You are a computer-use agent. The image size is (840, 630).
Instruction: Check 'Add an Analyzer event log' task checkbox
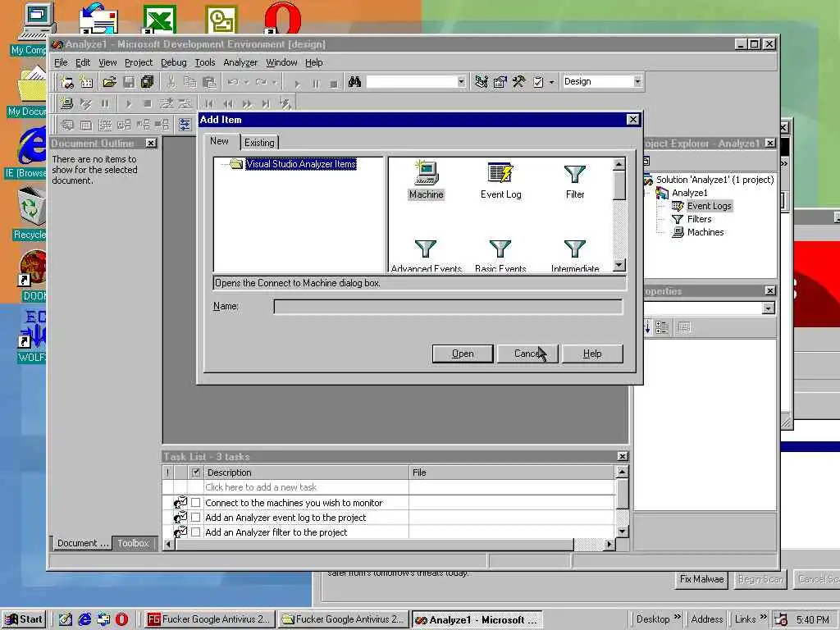[x=195, y=518]
